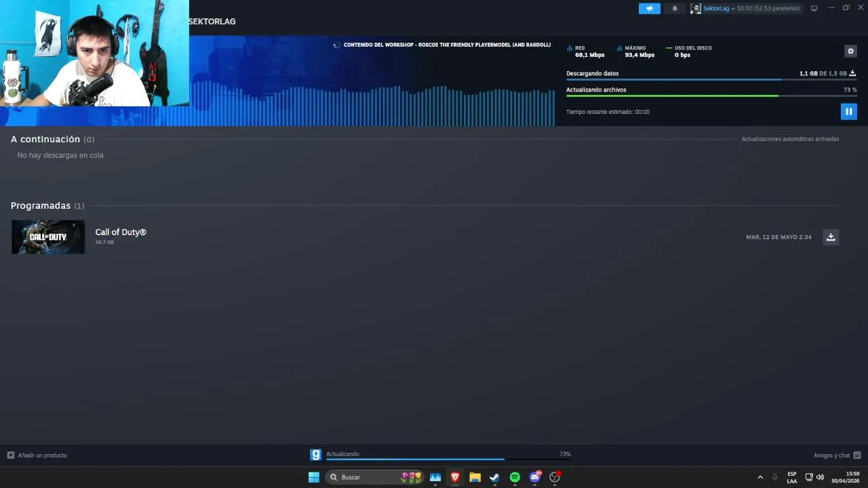Click the A continuación section heading

45,139
